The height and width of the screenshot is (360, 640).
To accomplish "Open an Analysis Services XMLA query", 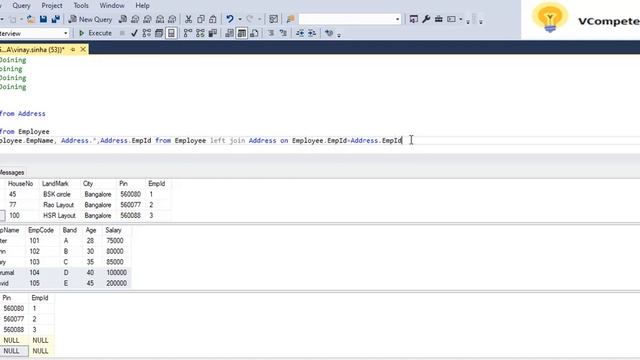I will (x=160, y=19).
